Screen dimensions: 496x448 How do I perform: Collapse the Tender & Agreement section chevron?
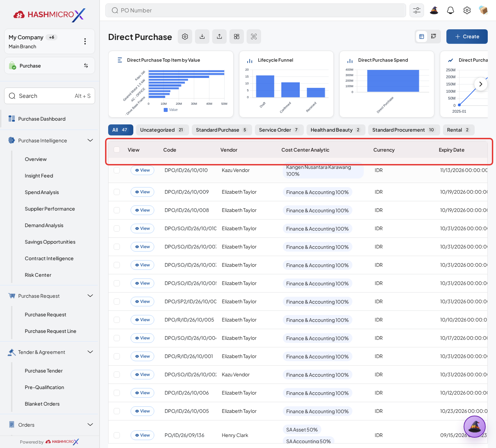click(90, 352)
